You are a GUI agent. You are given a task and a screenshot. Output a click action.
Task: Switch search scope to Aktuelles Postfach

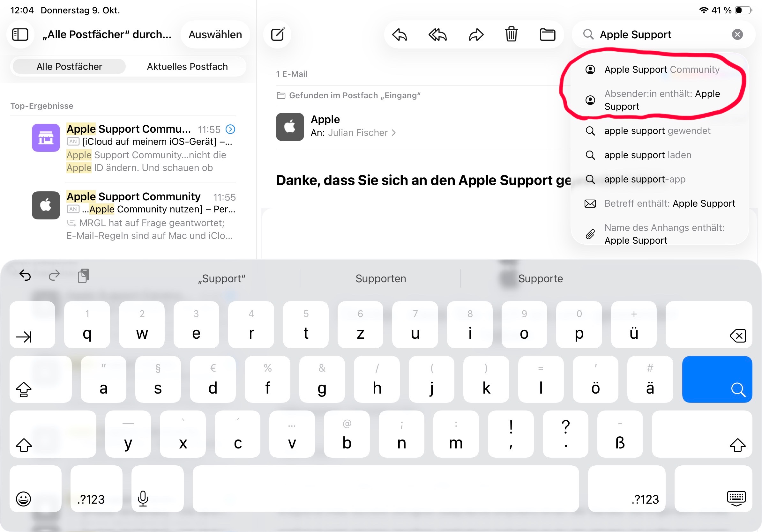tap(187, 67)
